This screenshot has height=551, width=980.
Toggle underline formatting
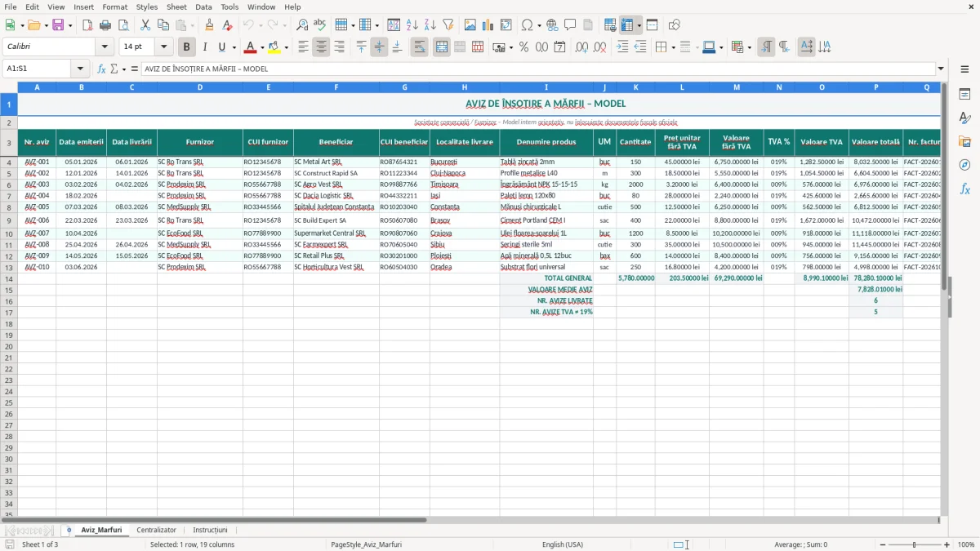point(222,47)
